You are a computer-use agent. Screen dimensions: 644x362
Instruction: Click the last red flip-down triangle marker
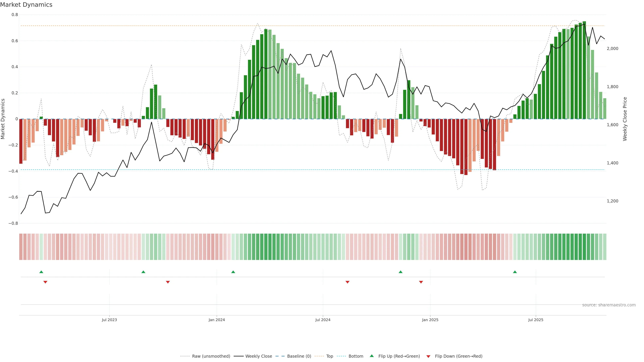pyautogui.click(x=421, y=282)
